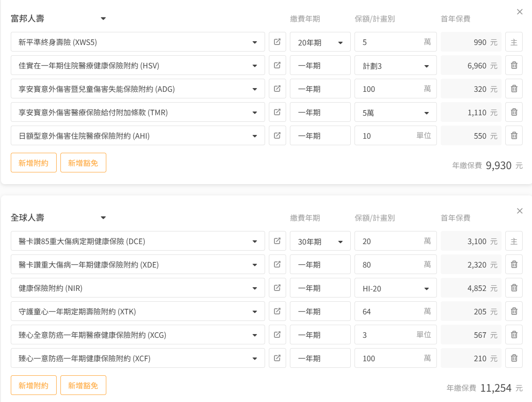The height and width of the screenshot is (402, 532).
Task: Edit the XDE coverage amount field showing 80
Action: [x=389, y=265]
